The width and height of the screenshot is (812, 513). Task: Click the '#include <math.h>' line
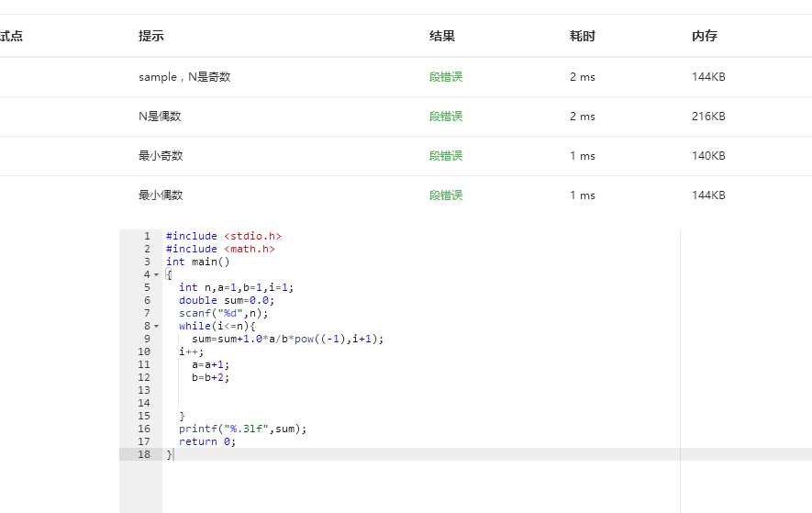click(x=220, y=249)
